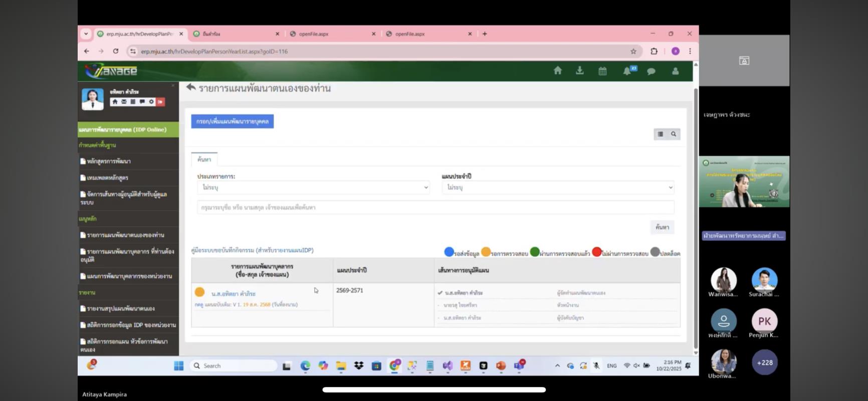Select the ค้นหา tab in search panel
This screenshot has width=868, height=401.
204,159
